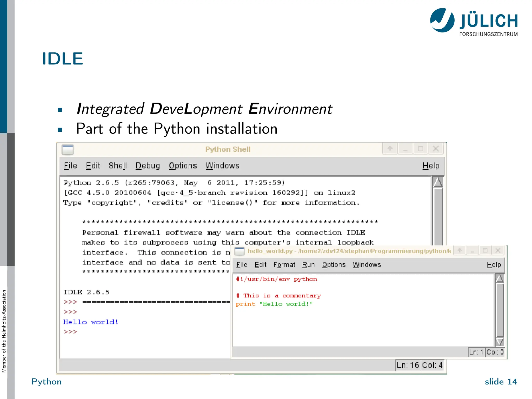Viewport: 532px width, 399px height.
Task: Click the Python Shell scrollbar up arrow
Action: point(438,182)
